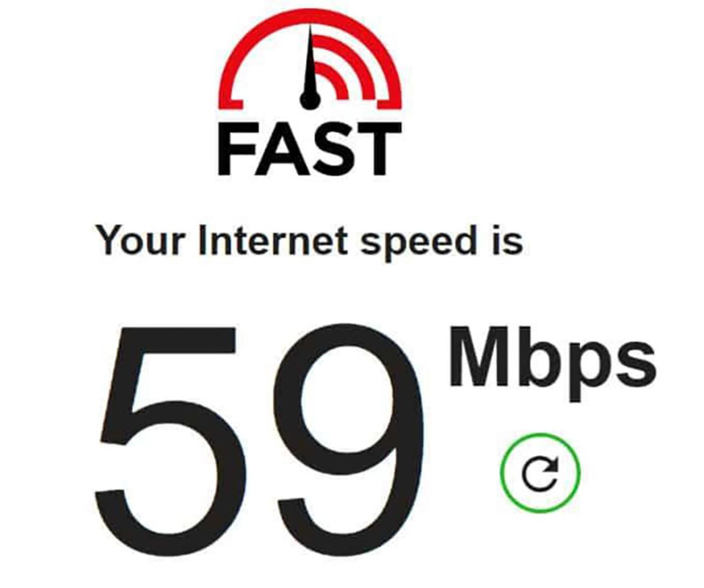Click the Mbps unit label
The width and height of the screenshot is (704, 588).
coord(552,362)
